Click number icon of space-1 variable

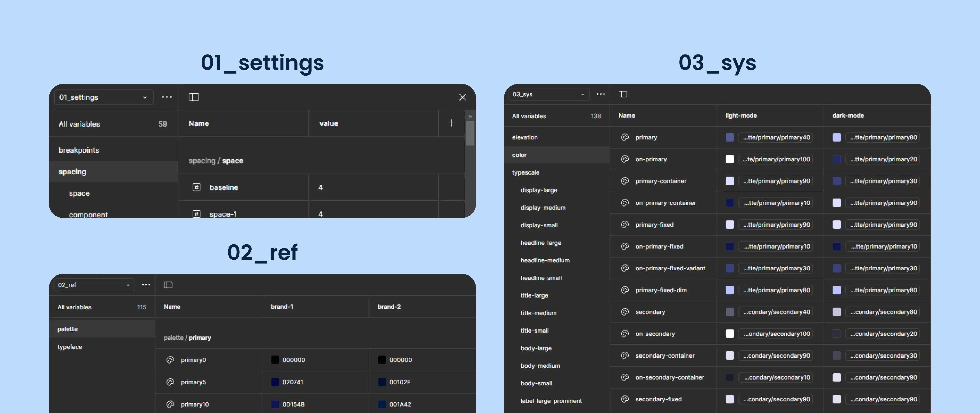pos(197,214)
